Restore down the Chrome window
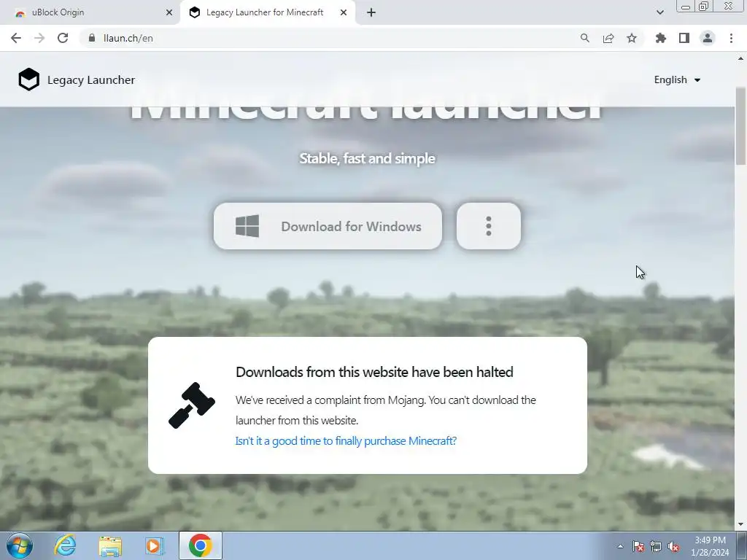This screenshot has height=560, width=747. (704, 6)
